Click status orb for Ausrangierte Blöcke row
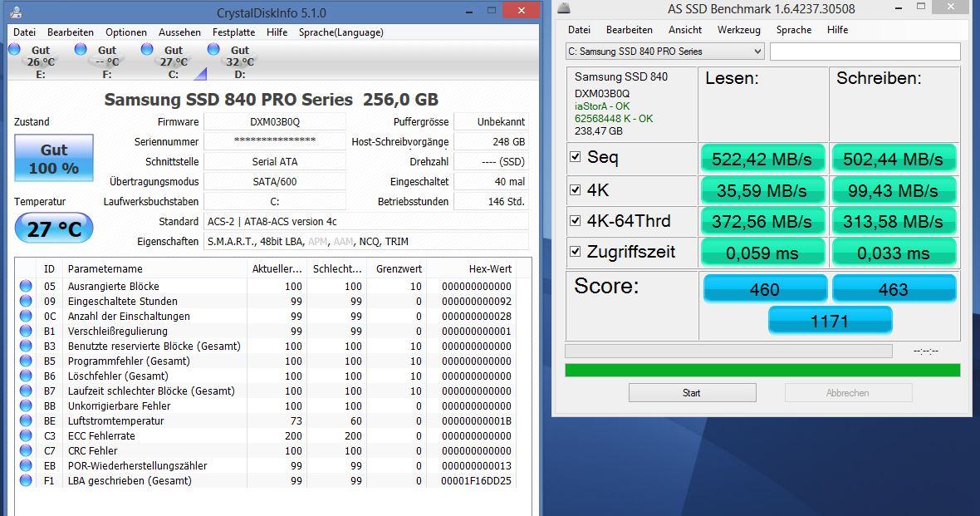The width and height of the screenshot is (980, 516). tap(26, 286)
